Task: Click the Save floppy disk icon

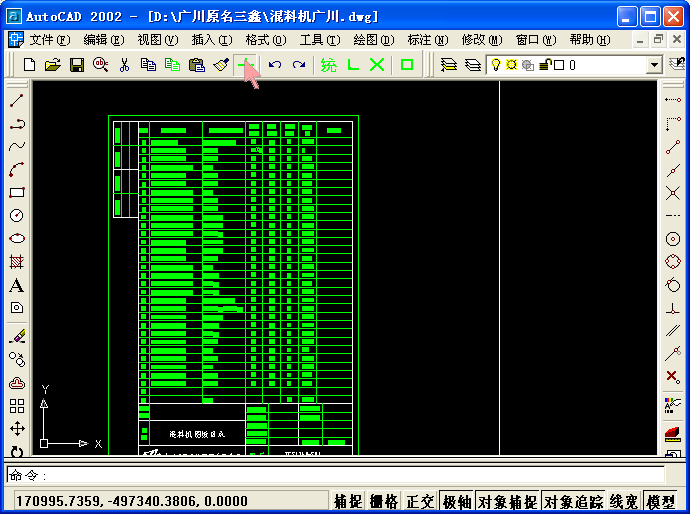Action: click(77, 65)
